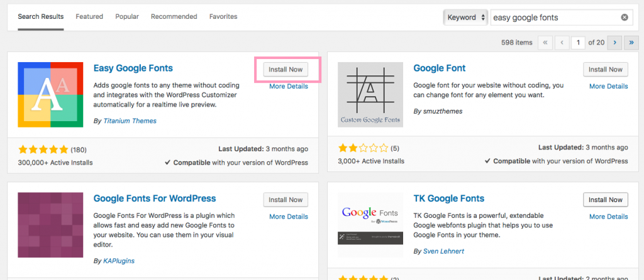Clear the search field with the X icon
The image size is (644, 280).
625,17
